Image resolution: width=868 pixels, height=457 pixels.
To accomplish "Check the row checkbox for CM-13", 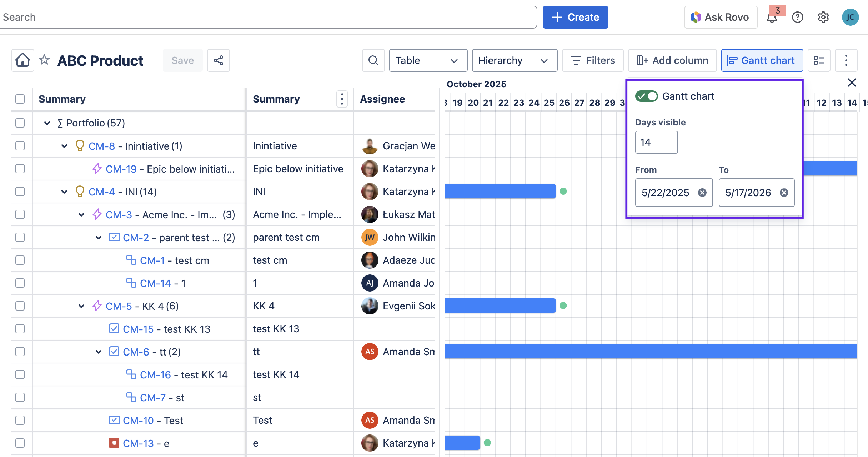I will pos(20,443).
